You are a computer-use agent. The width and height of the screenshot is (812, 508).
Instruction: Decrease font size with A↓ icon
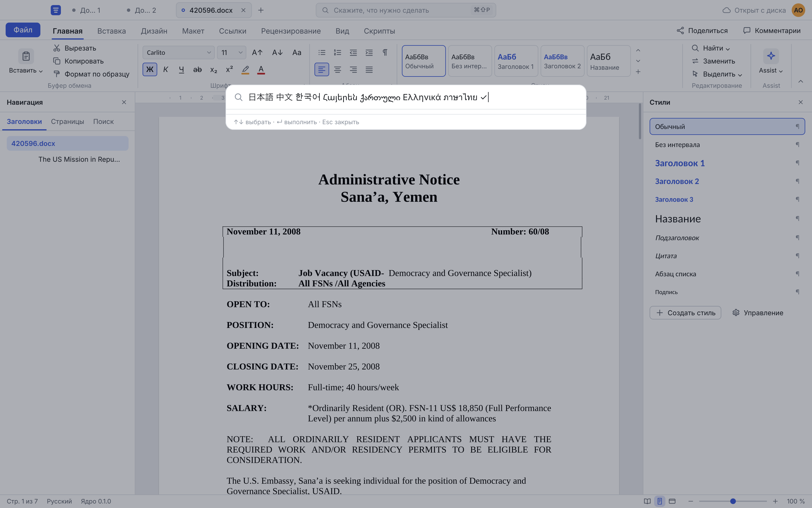[x=277, y=52]
